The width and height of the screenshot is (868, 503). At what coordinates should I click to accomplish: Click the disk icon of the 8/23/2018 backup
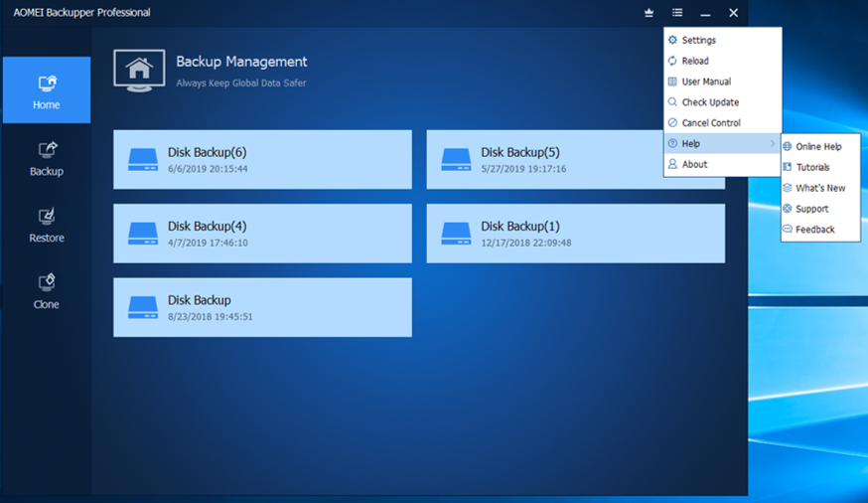click(x=143, y=307)
